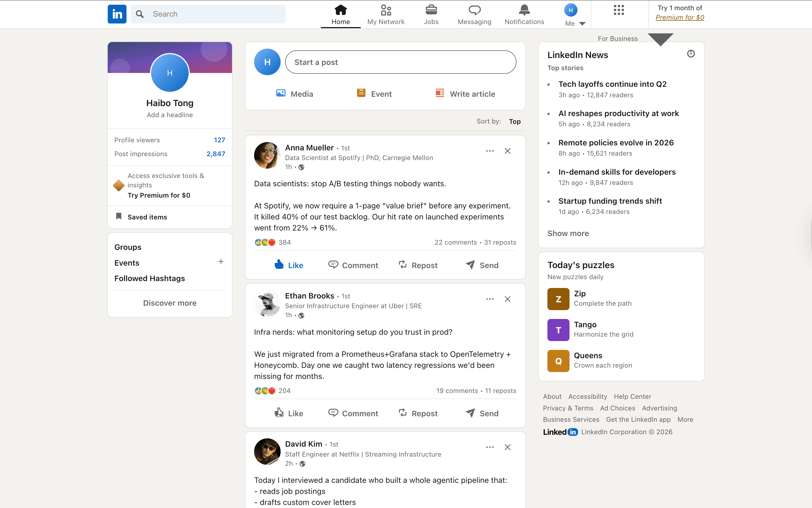Open the Jobs tab
The height and width of the screenshot is (508, 812).
pos(431,14)
